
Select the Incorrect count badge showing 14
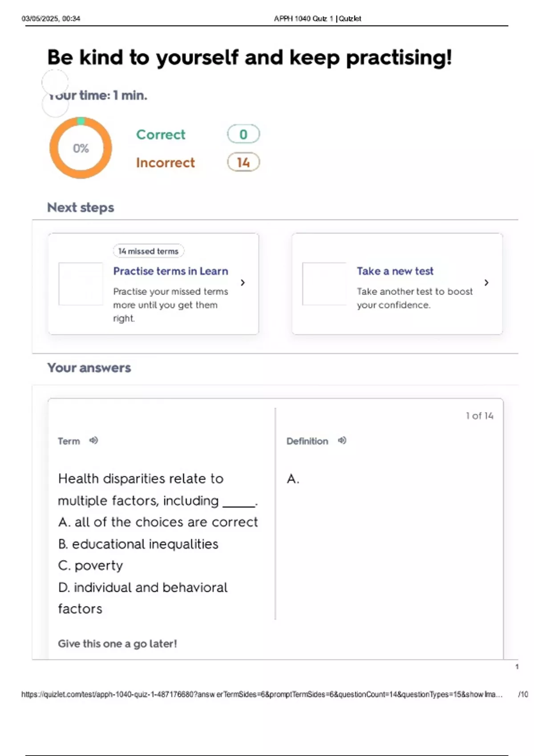(243, 162)
